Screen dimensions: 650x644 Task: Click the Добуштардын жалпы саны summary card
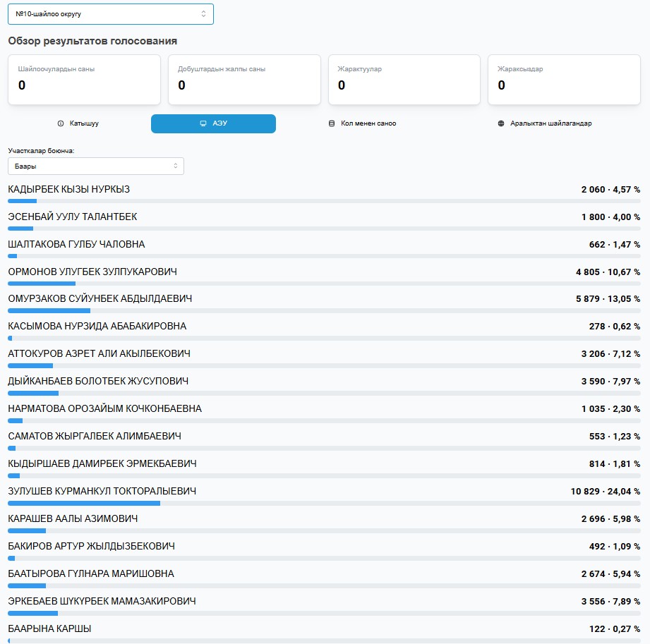click(x=243, y=80)
